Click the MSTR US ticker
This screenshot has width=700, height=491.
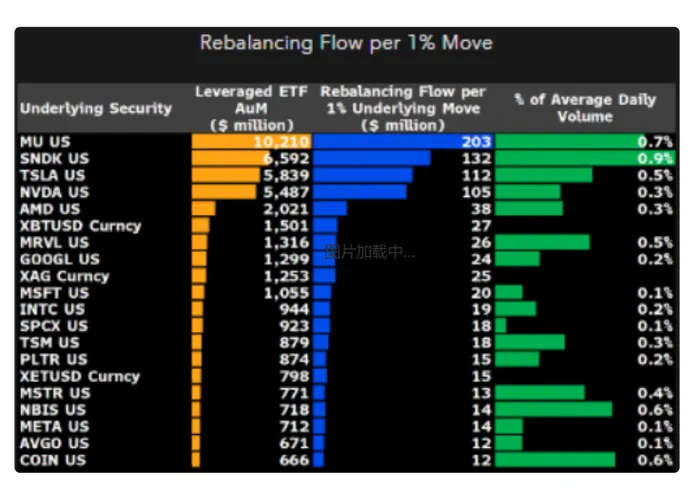point(55,393)
